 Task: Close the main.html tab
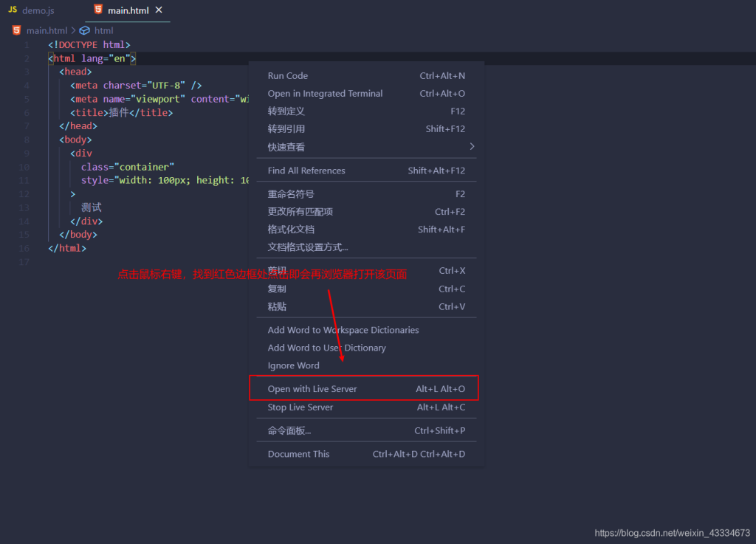(159, 10)
